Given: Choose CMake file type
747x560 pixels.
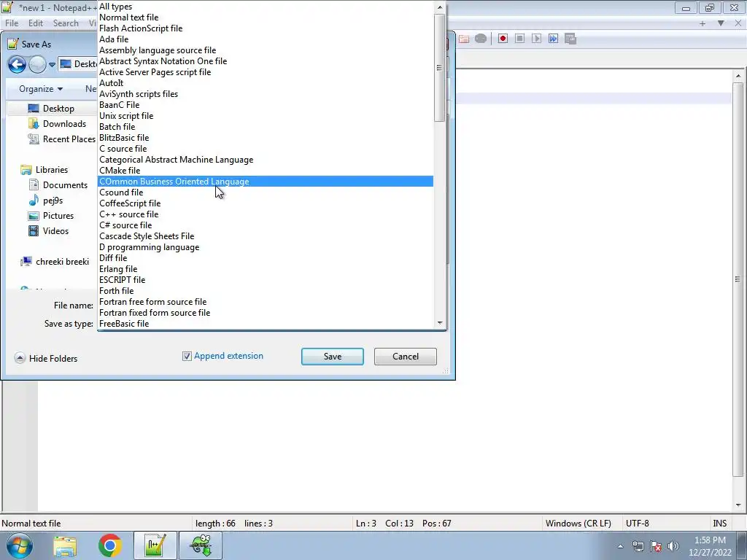Looking at the screenshot, I should tap(266, 171).
